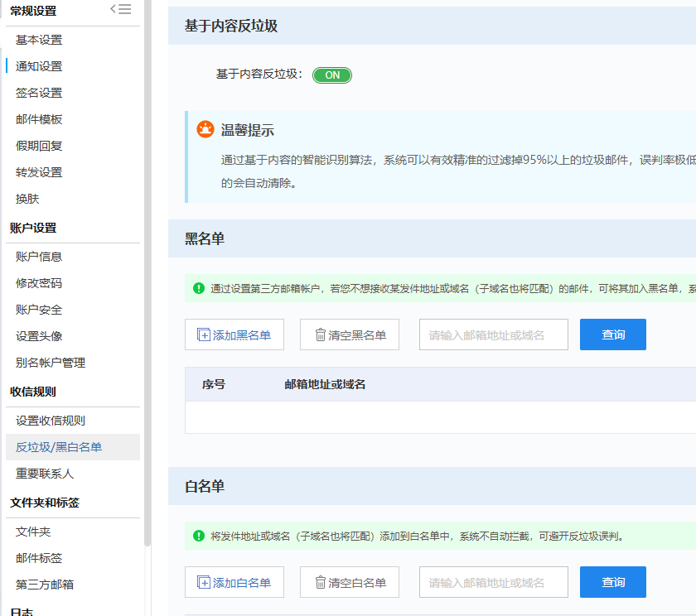Click 添加黑名单 button
This screenshot has height=616, width=696.
coord(234,334)
